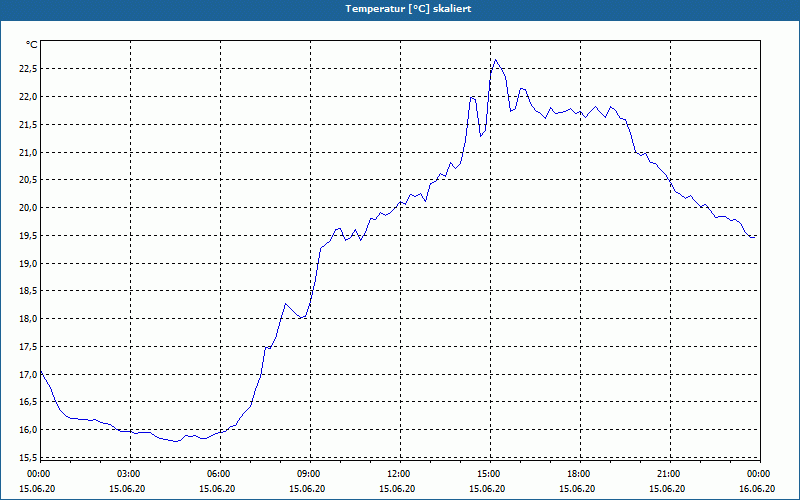Click the 16.06.20 date label

point(757,488)
